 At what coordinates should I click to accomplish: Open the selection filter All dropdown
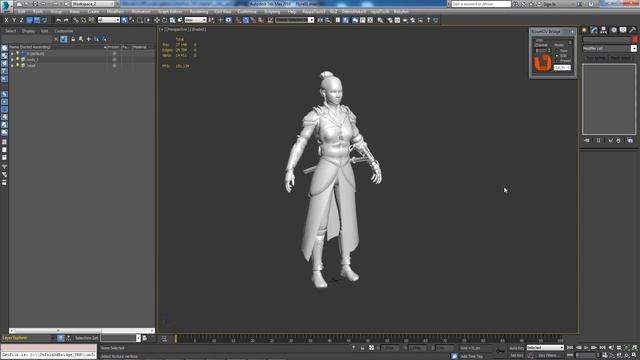pyautogui.click(x=109, y=20)
